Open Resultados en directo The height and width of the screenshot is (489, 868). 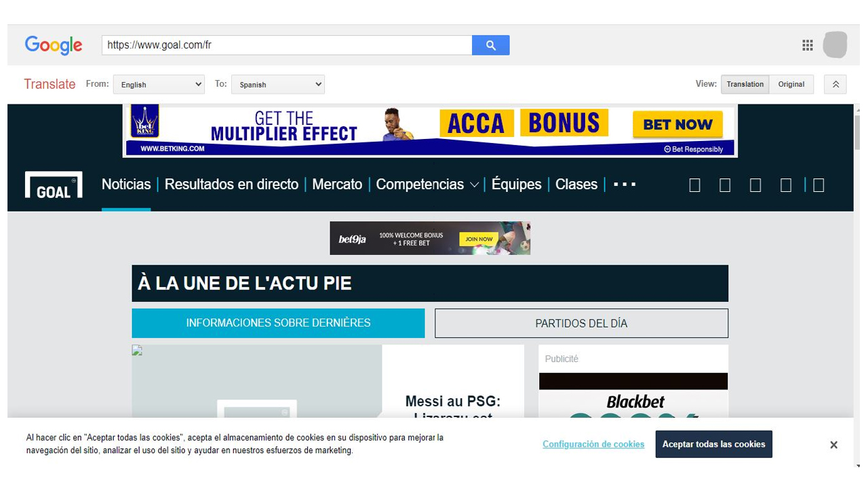[231, 184]
